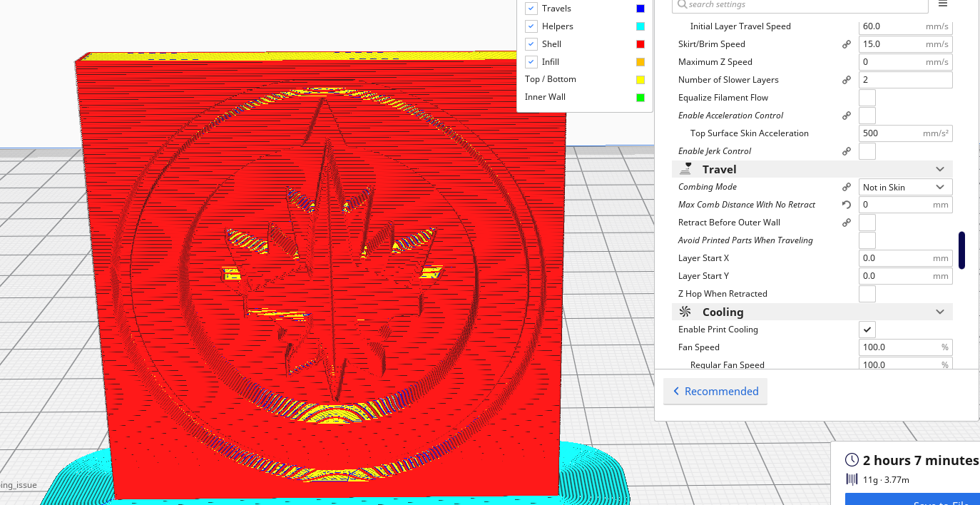980x505 pixels.
Task: Click the orange Infill color swatch
Action: point(640,62)
